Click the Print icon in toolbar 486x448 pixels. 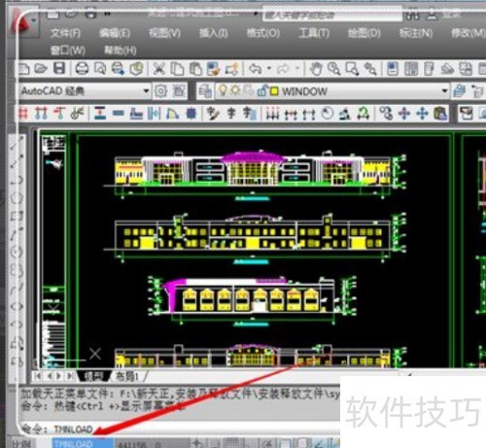point(82,68)
